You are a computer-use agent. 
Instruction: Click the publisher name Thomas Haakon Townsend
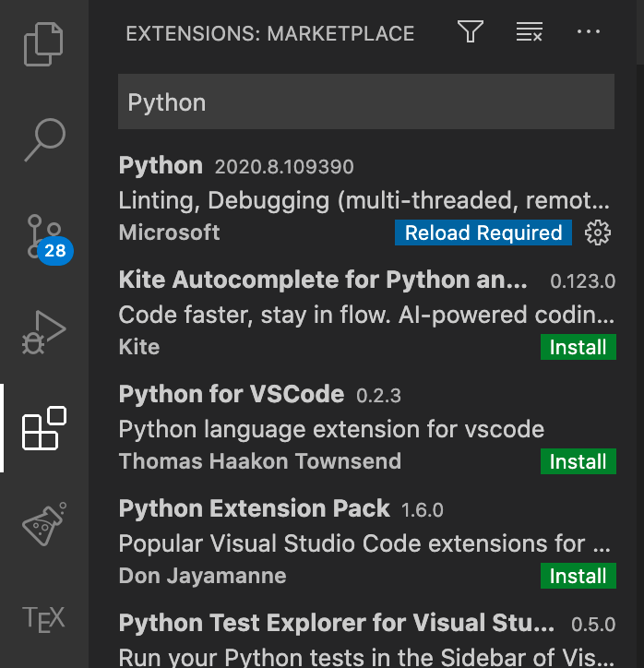(260, 461)
